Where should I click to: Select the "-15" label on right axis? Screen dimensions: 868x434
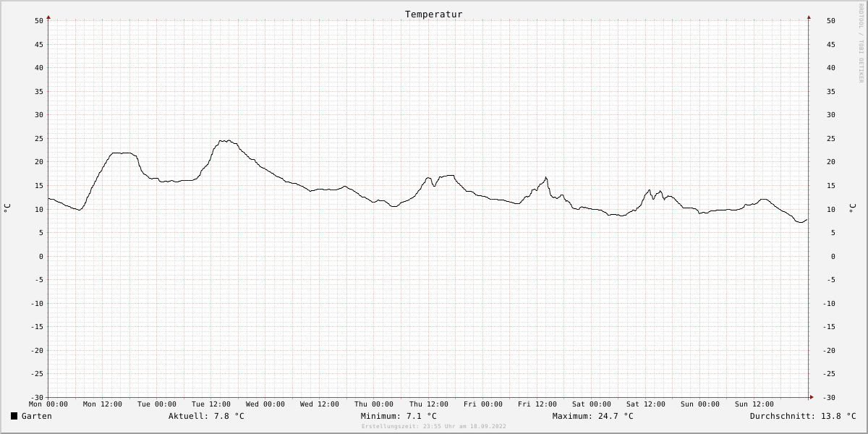point(829,327)
